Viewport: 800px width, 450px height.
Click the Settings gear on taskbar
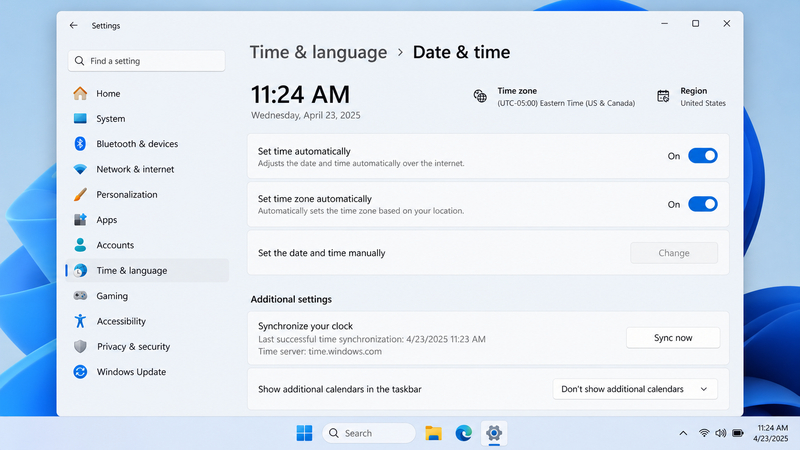tap(494, 433)
